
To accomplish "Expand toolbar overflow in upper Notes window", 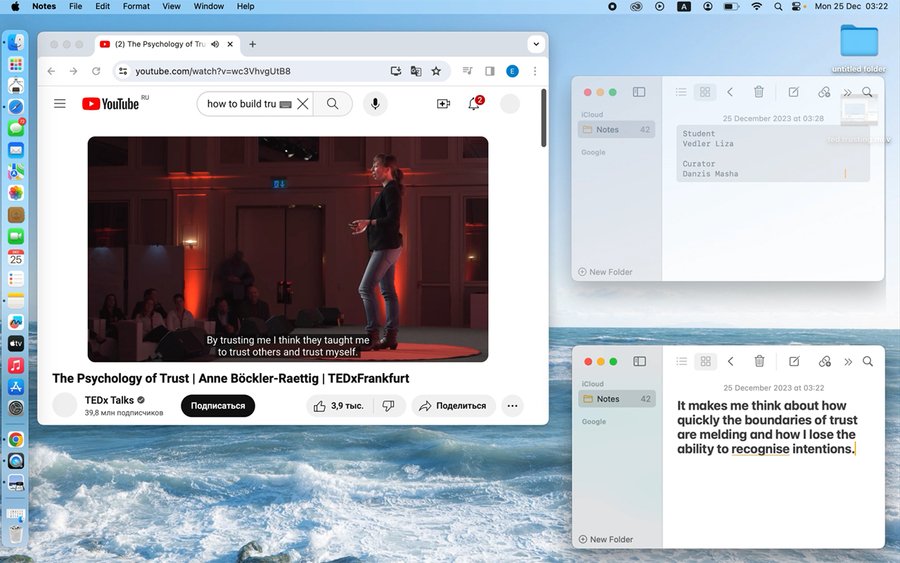I will [848, 92].
